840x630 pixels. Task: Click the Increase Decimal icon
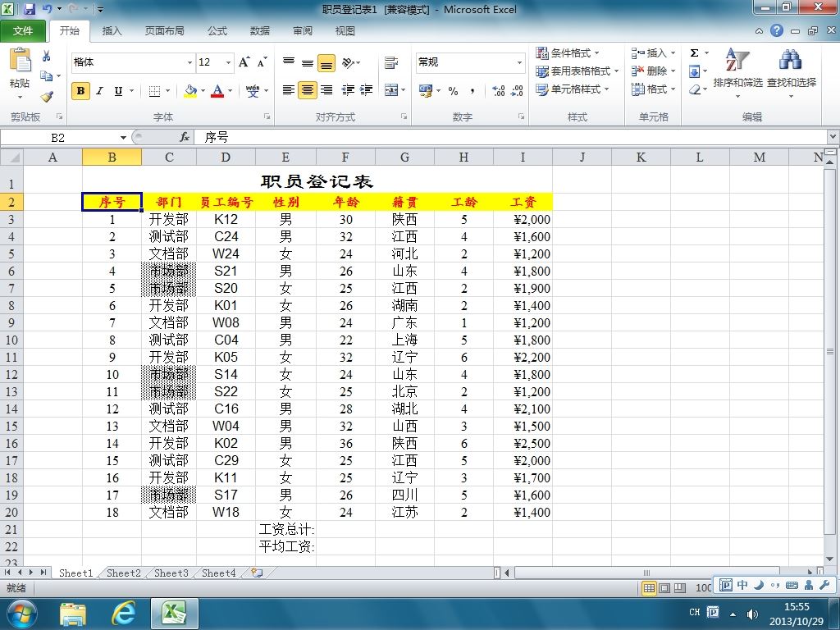tap(499, 91)
